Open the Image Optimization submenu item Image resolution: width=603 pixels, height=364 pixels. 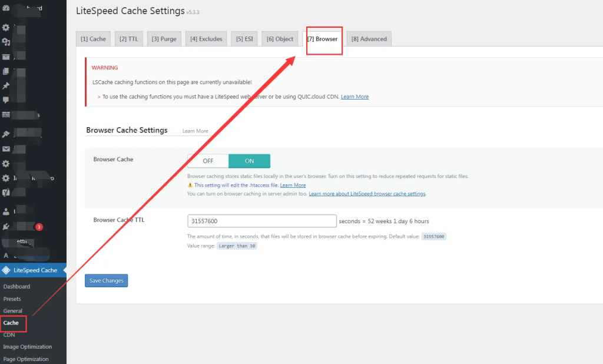(x=27, y=347)
